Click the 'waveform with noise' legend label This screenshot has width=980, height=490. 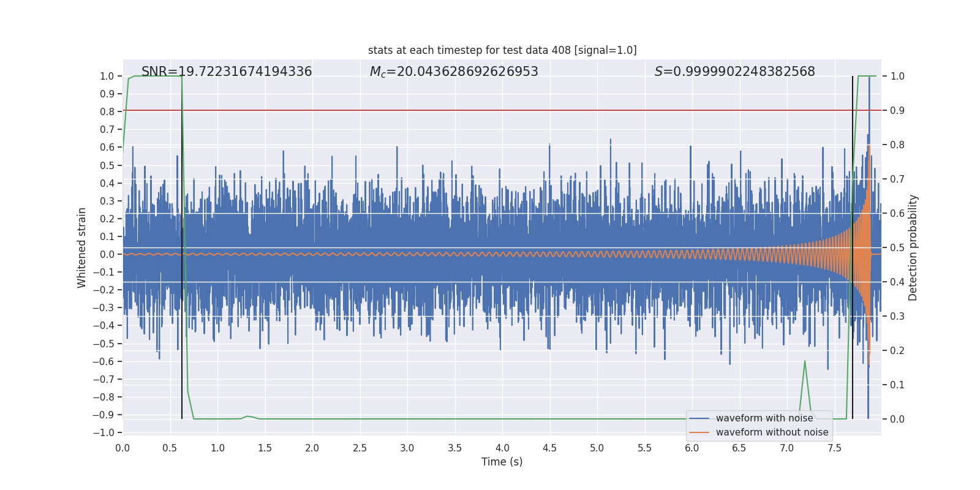click(764, 418)
